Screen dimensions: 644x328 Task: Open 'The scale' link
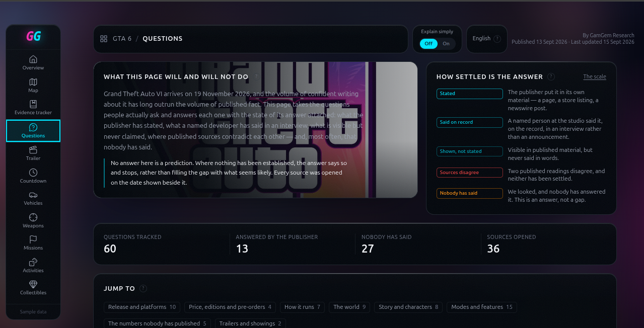click(595, 76)
